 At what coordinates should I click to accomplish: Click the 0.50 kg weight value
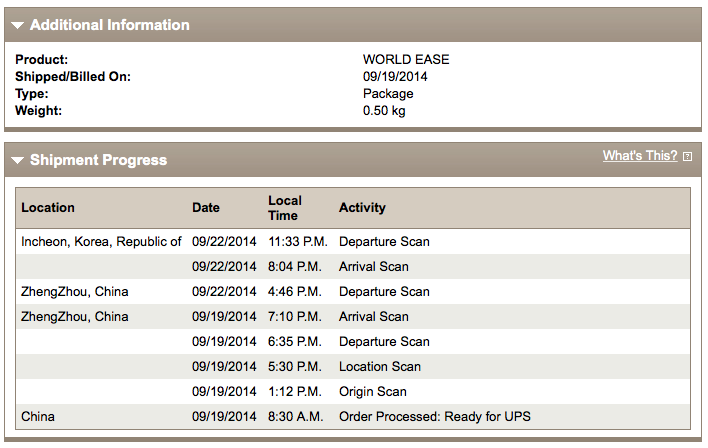tap(384, 111)
